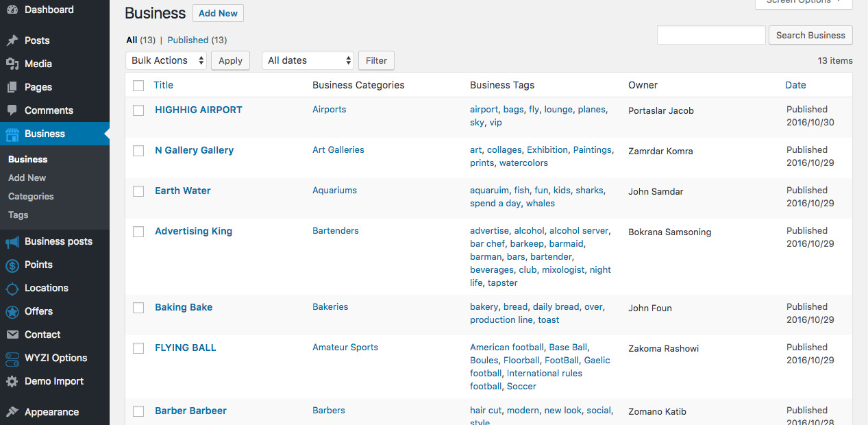
Task: Open the Screen Options panel
Action: 804,3
